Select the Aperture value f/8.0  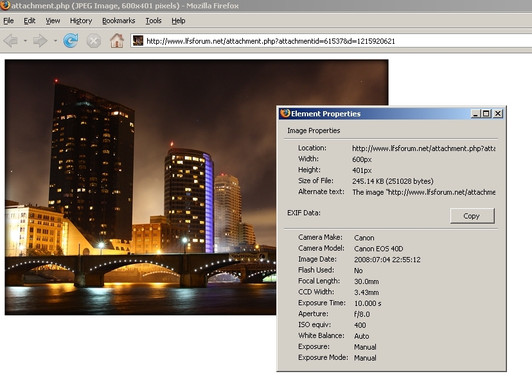[362, 314]
